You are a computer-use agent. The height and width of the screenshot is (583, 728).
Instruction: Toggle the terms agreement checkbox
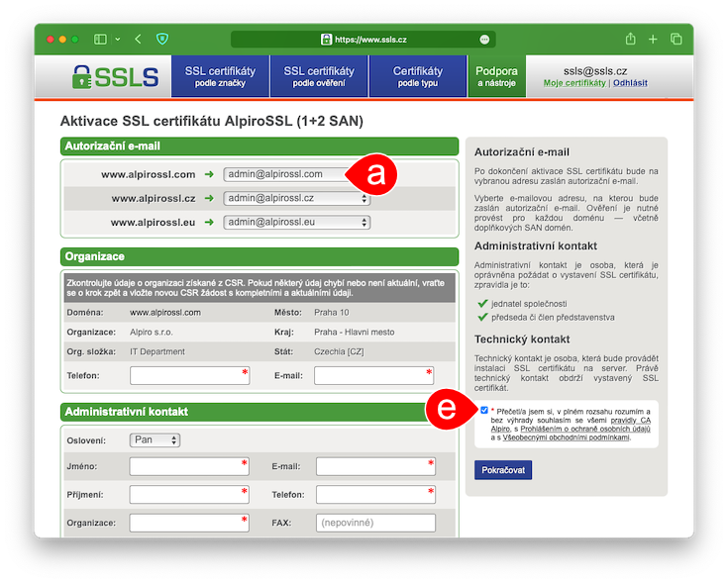click(484, 410)
